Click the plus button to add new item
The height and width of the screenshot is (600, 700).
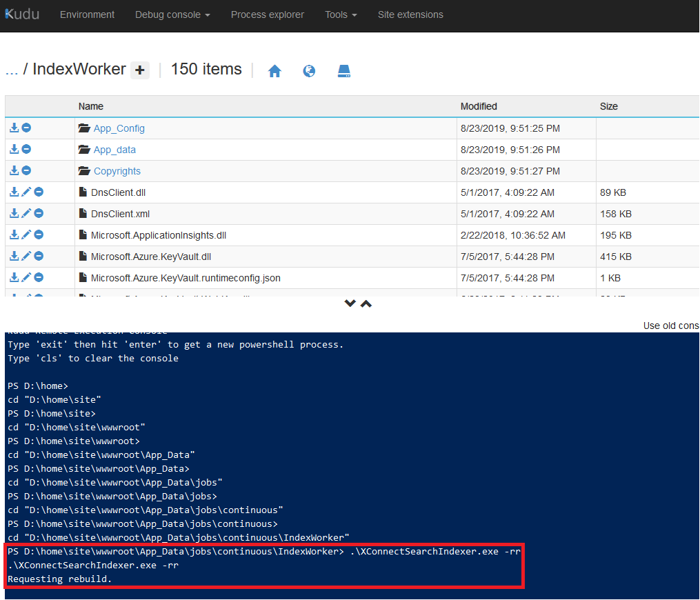(x=140, y=70)
